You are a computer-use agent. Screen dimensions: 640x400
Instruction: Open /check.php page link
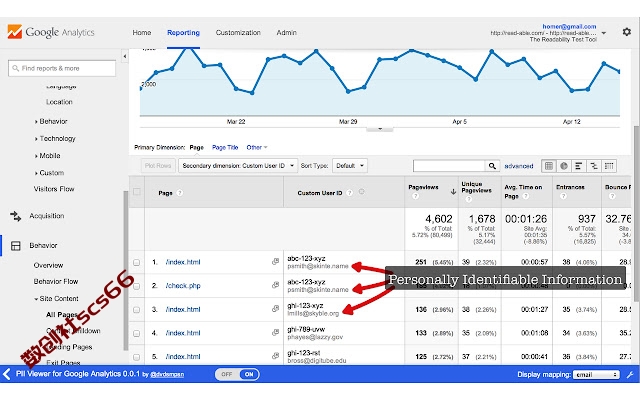click(183, 286)
